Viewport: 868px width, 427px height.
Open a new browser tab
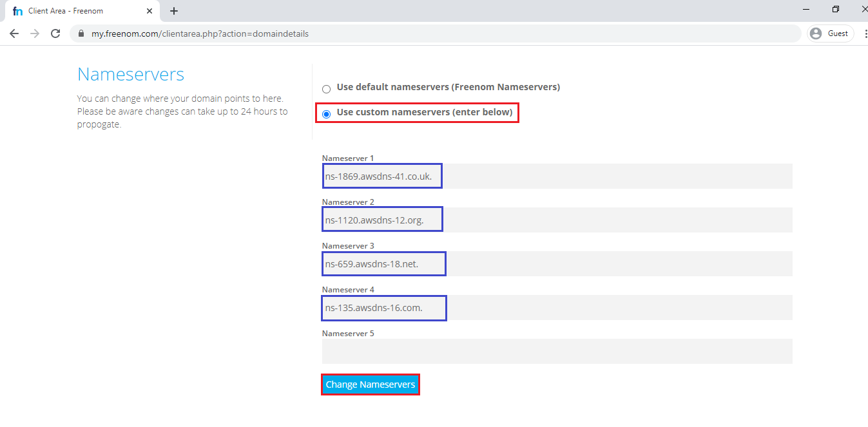[x=174, y=11]
